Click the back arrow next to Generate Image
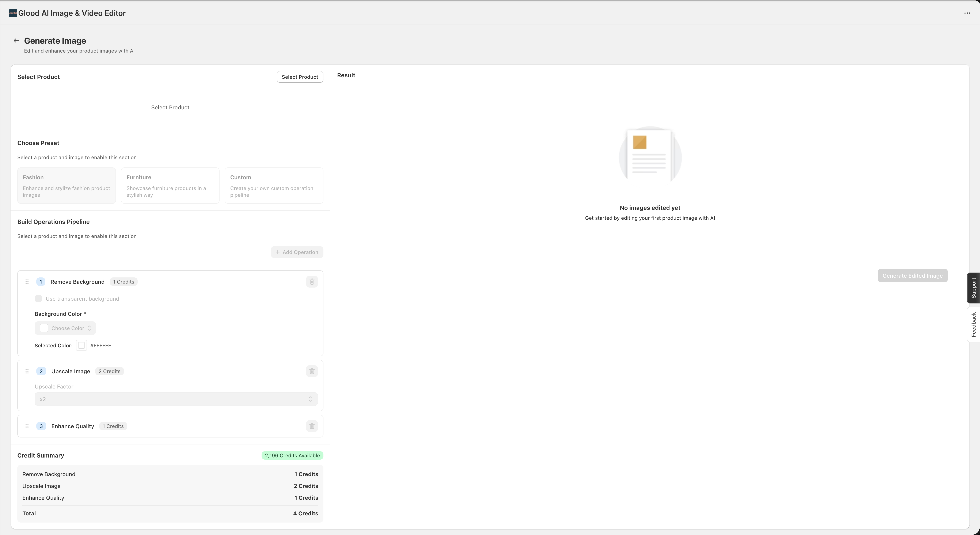 tap(16, 40)
